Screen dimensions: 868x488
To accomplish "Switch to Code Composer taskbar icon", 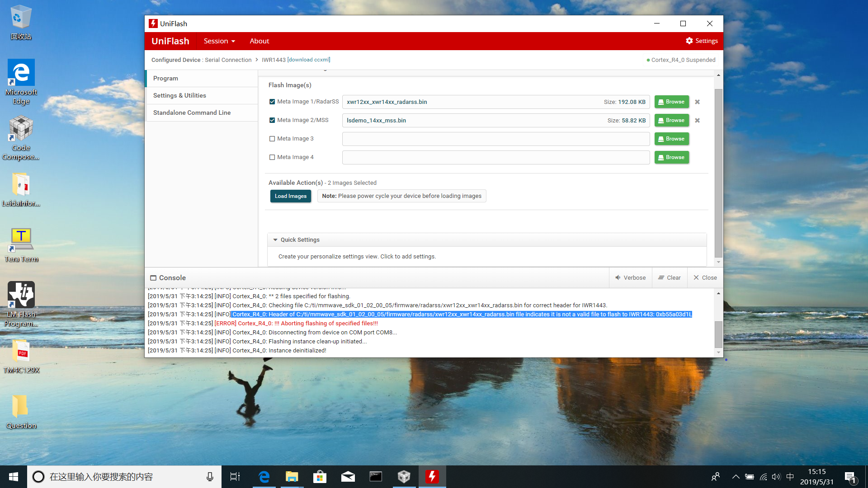I will [x=404, y=477].
